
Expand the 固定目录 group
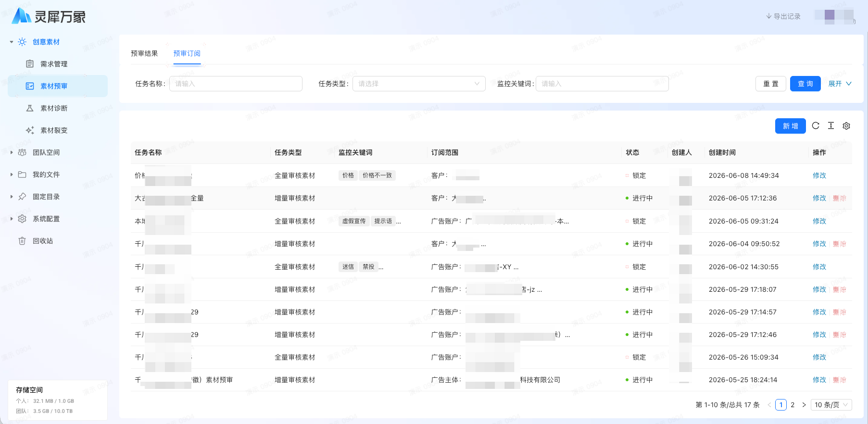pyautogui.click(x=12, y=197)
